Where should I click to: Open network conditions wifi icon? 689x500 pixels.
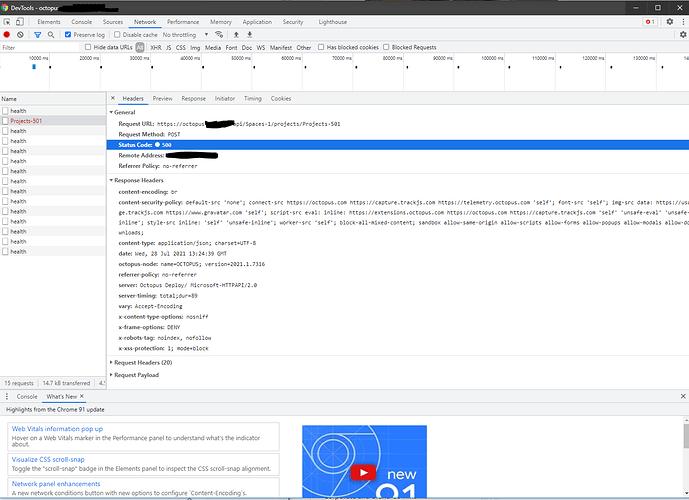(219, 34)
